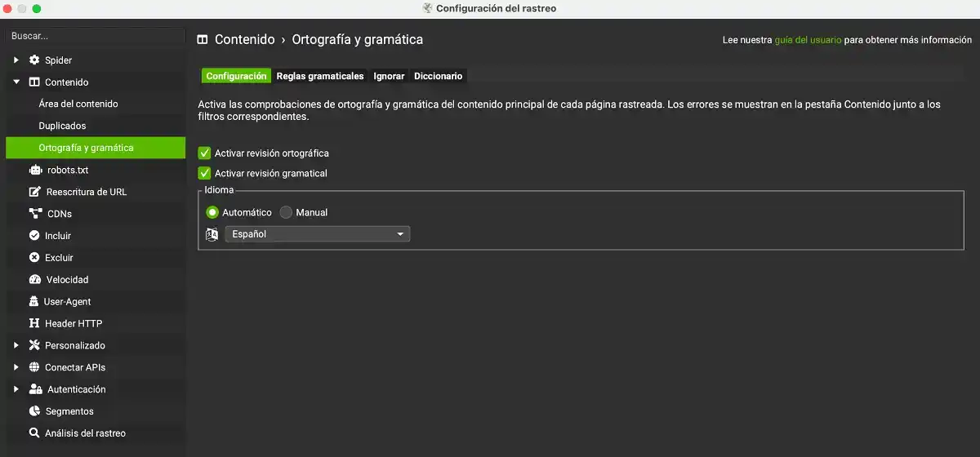Disable Activar revisión ortográfica checkbox
This screenshot has width=980, height=457.
[204, 153]
